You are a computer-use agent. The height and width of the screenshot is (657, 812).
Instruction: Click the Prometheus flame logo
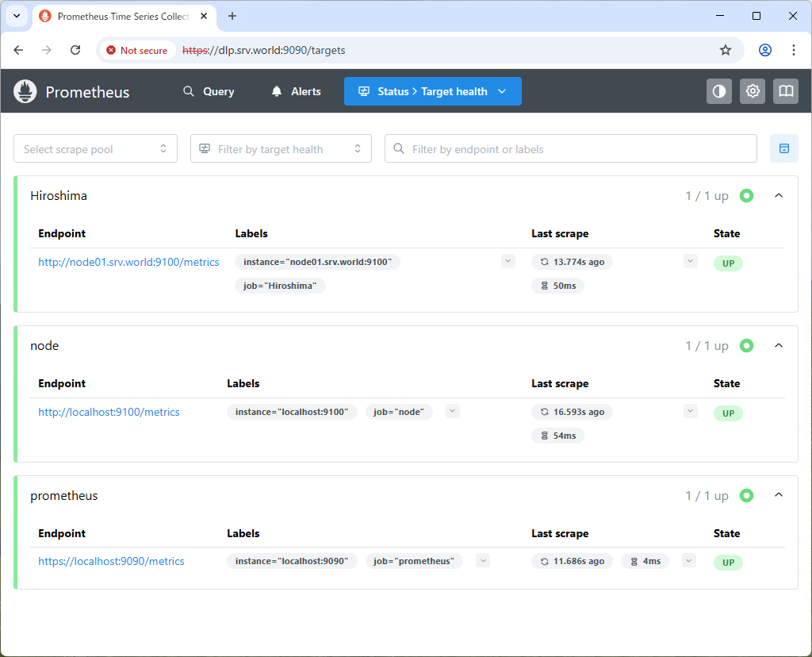(x=25, y=92)
